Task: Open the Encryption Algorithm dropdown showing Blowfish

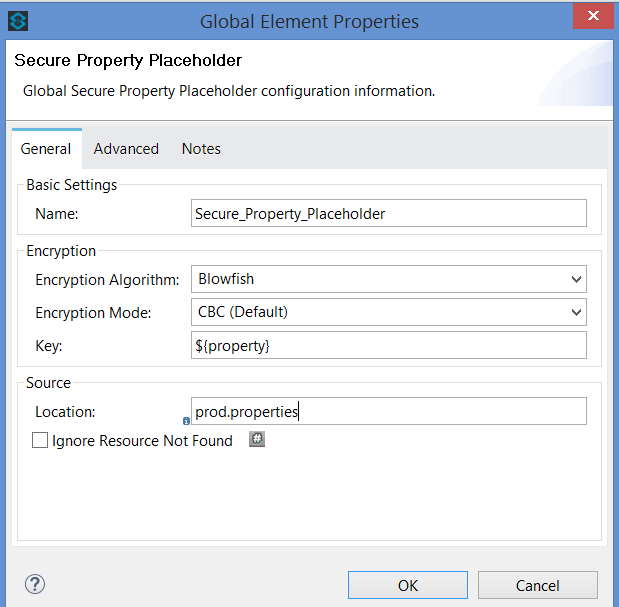Action: coord(388,279)
